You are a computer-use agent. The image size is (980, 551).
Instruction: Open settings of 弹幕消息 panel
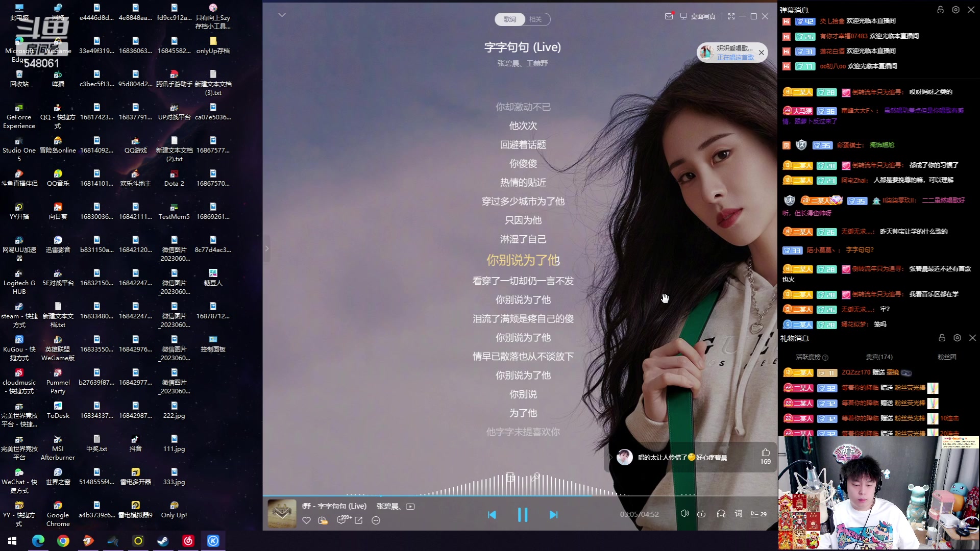tap(955, 10)
